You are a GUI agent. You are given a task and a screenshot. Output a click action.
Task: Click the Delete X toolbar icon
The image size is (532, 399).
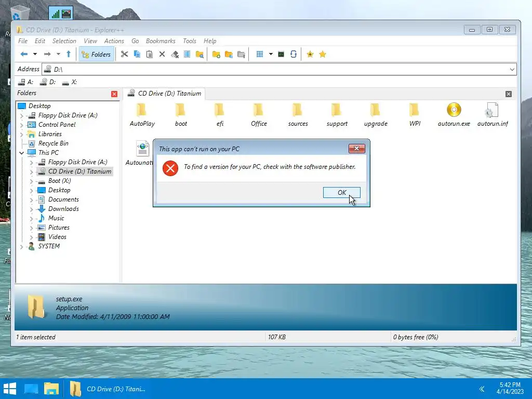(x=162, y=54)
